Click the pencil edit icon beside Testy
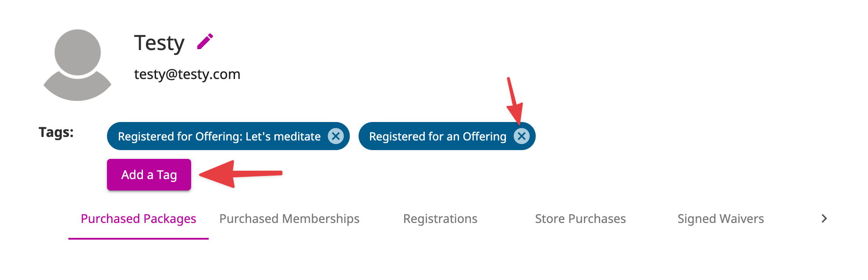Image resolution: width=868 pixels, height=280 pixels. click(205, 42)
